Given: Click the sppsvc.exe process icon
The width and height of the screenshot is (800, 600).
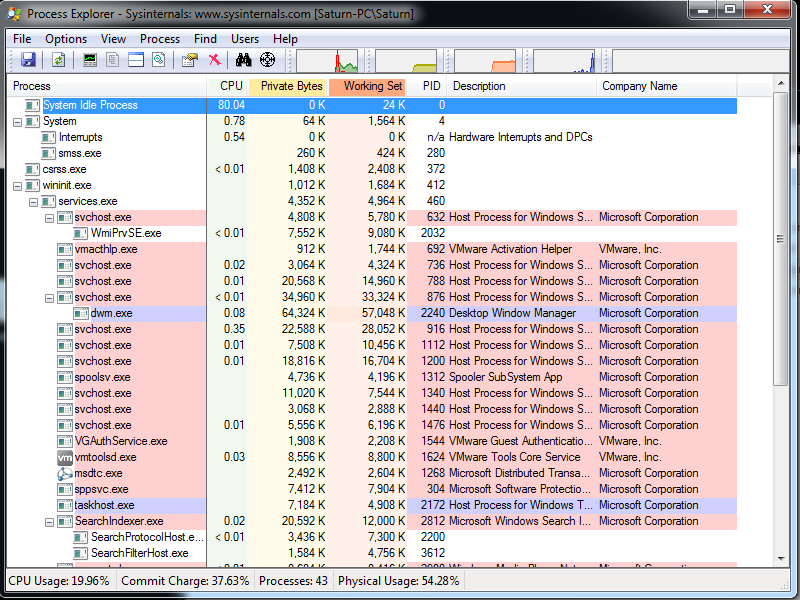Looking at the screenshot, I should point(65,489).
